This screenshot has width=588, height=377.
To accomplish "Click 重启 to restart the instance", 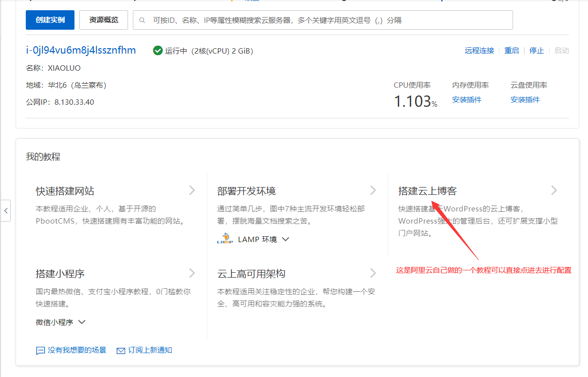I will [x=512, y=51].
